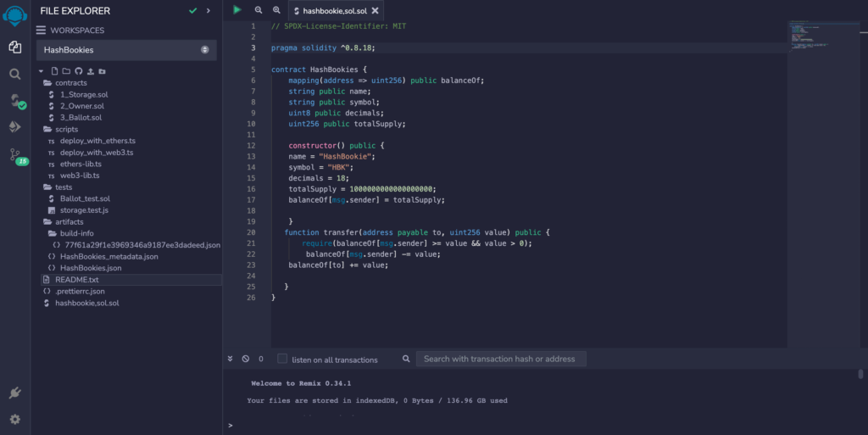The height and width of the screenshot is (435, 868).
Task: Run script with green play button
Action: 237,10
